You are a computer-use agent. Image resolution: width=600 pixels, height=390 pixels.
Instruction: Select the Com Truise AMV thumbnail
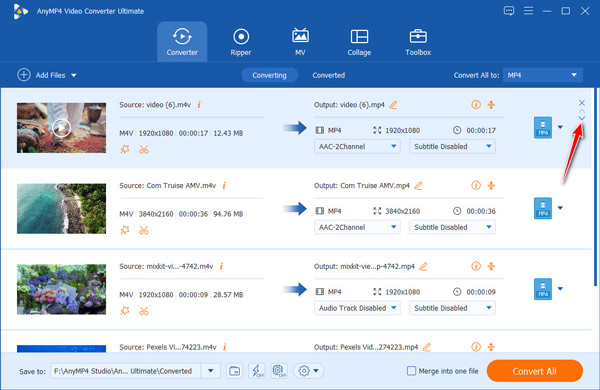(x=61, y=208)
